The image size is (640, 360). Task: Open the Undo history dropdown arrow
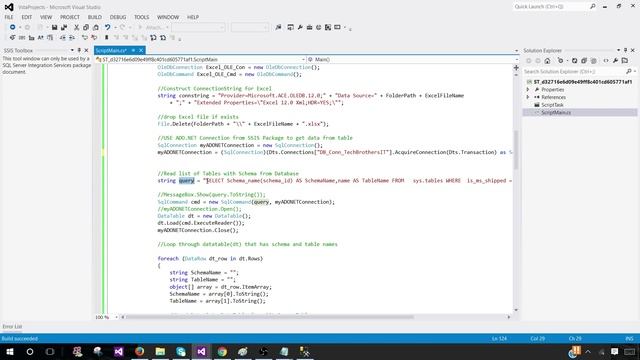116,27
